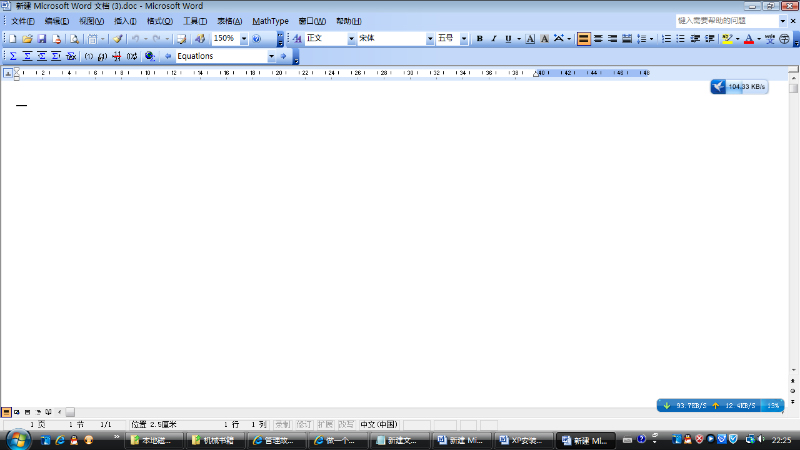
Task: Expand the 宋体 font name dropdown
Action: 430,39
